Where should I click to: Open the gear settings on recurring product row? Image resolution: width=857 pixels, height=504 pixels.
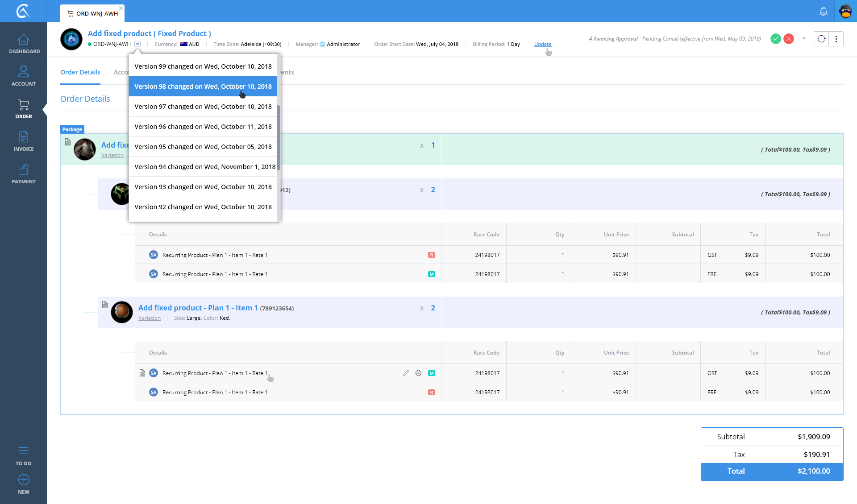click(x=418, y=373)
